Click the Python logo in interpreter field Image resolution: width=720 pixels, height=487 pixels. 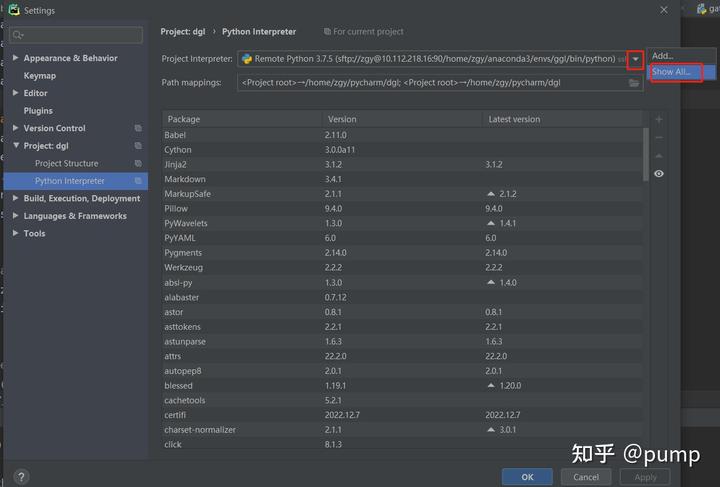(247, 59)
